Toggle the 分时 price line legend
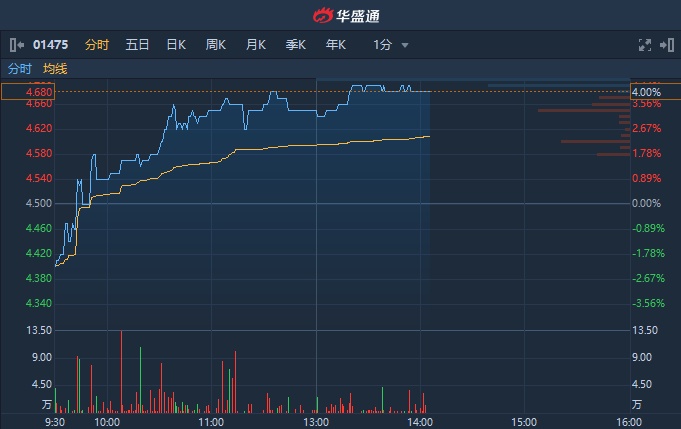Viewport: 681px width, 429px height. pyautogui.click(x=20, y=69)
